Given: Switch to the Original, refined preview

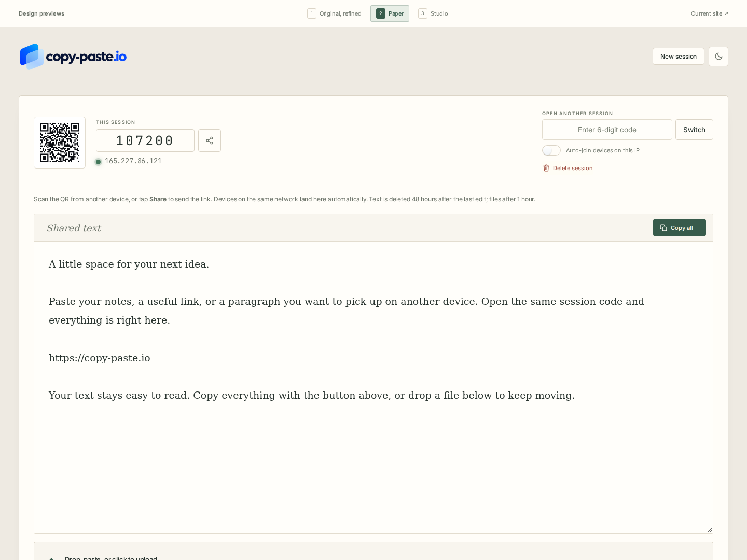Looking at the screenshot, I should point(335,13).
